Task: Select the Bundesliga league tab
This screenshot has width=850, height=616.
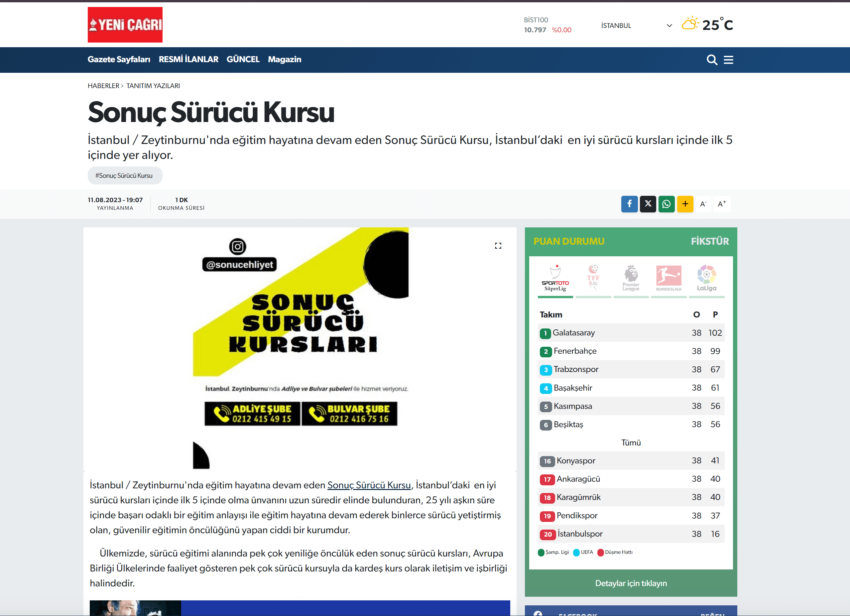Action: point(668,280)
